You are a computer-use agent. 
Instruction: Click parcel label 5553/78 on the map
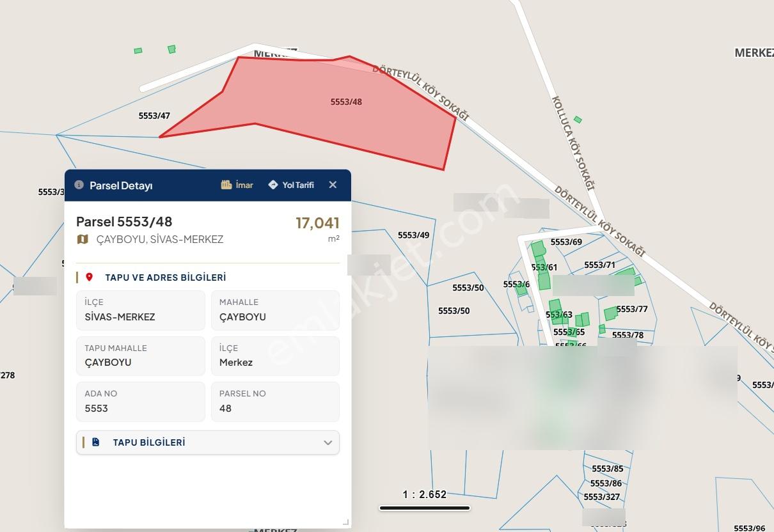628,335
